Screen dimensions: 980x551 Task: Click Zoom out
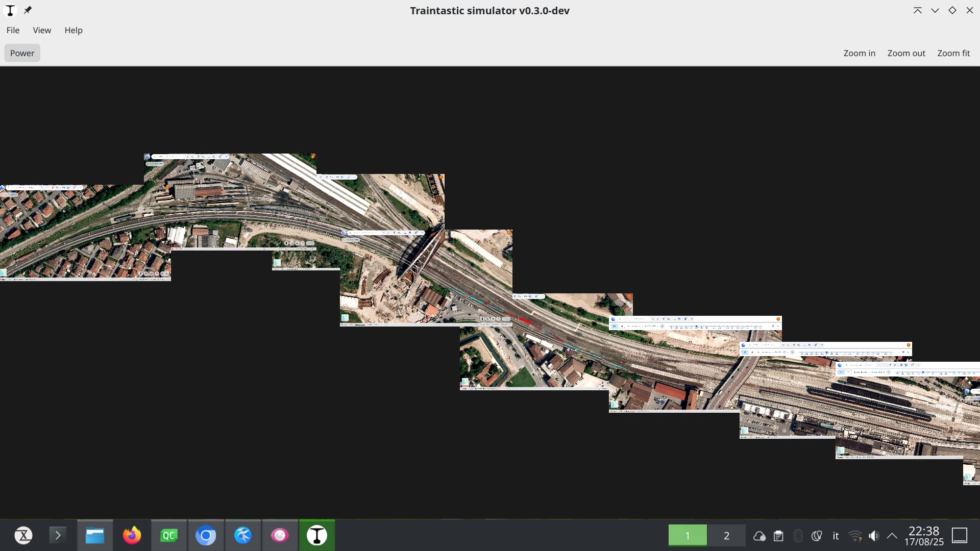[x=906, y=53]
